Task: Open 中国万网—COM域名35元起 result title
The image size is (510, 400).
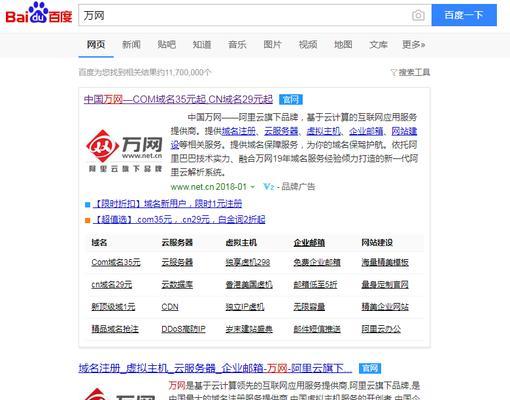Action: point(178,99)
